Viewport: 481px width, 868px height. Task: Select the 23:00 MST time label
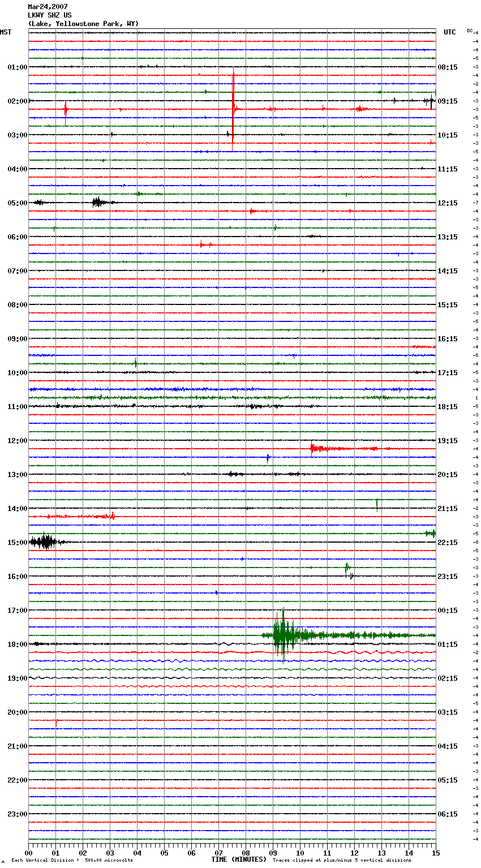(17, 814)
